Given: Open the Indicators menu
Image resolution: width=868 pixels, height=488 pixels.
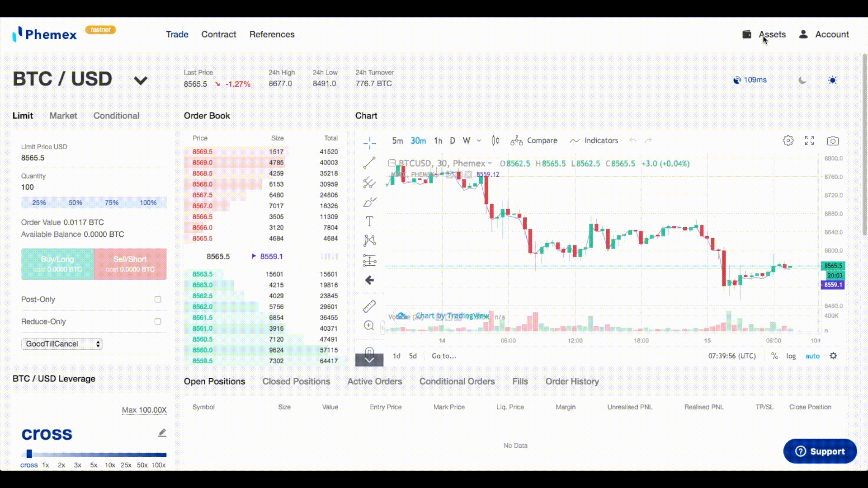Looking at the screenshot, I should point(593,141).
